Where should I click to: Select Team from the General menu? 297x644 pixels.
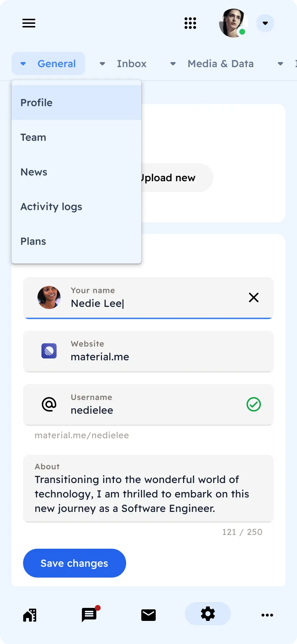click(34, 137)
